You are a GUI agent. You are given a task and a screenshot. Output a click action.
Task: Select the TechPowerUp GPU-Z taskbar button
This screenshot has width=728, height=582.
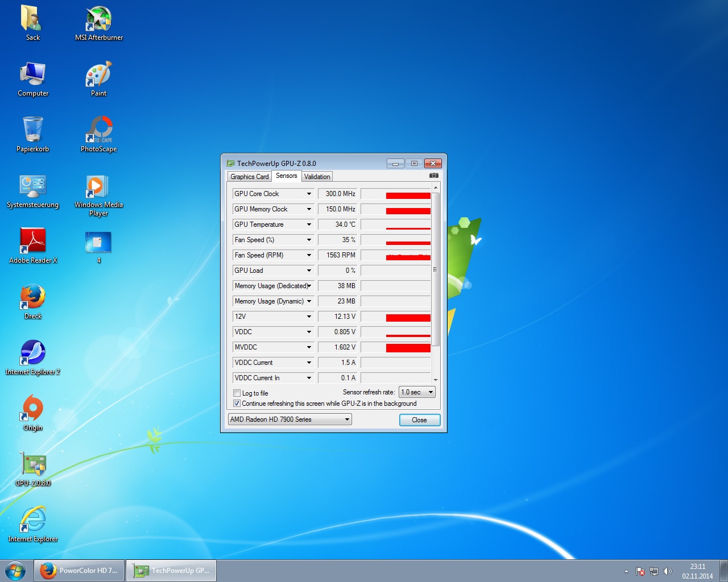tap(171, 571)
